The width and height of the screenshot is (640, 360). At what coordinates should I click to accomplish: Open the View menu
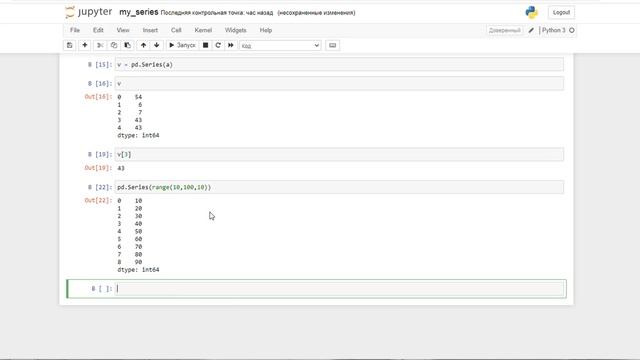tap(123, 30)
